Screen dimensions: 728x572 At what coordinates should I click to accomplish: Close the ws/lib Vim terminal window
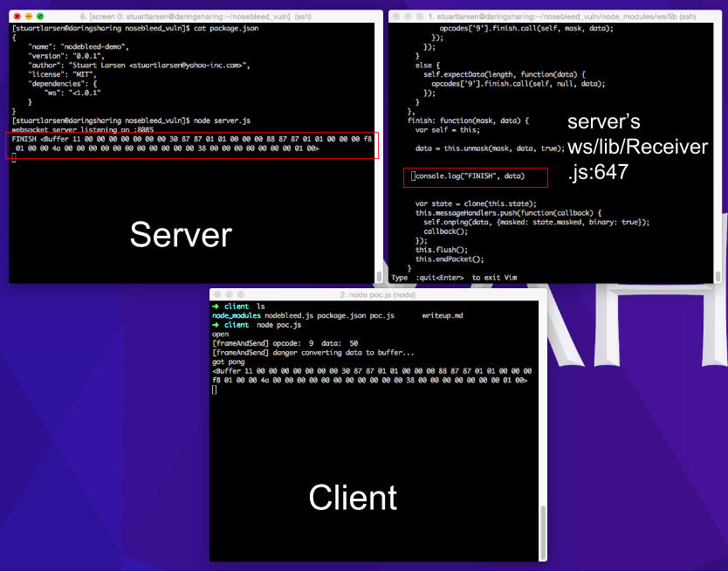[396, 17]
